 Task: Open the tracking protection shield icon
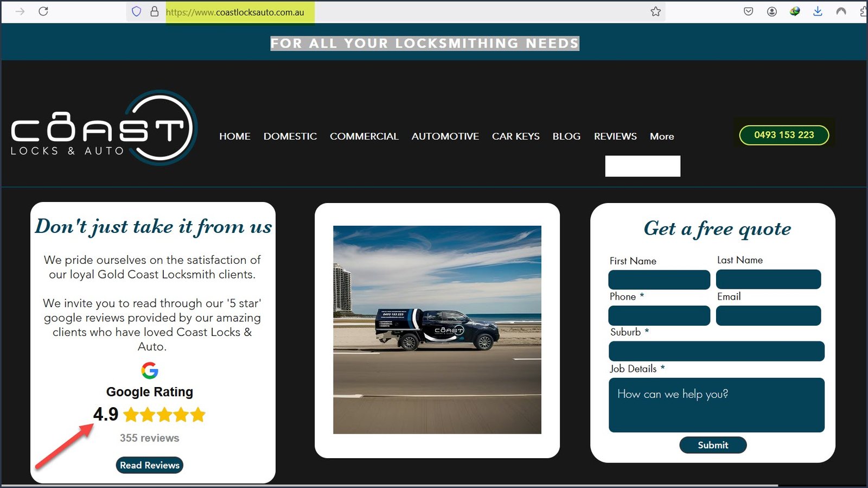tap(137, 11)
